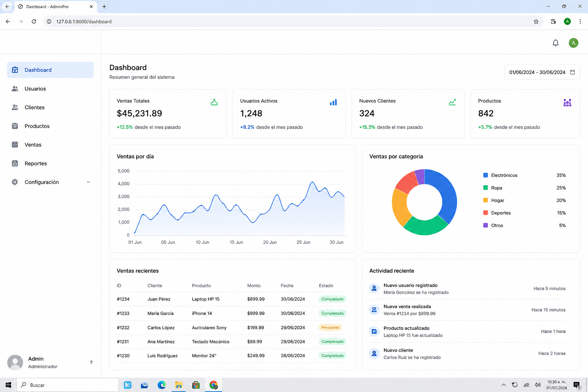Open the green user avatar menu in header
This screenshot has width=588, height=392.
(573, 43)
